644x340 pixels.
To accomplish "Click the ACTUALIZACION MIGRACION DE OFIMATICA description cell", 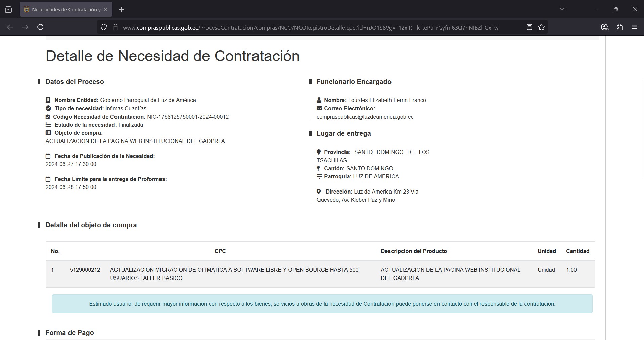I will [234, 274].
